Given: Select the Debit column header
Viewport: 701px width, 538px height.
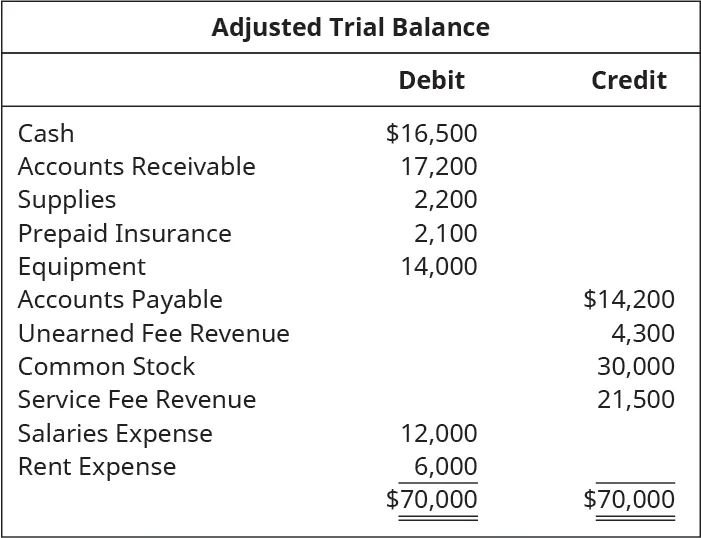Looking at the screenshot, I should point(431,80).
